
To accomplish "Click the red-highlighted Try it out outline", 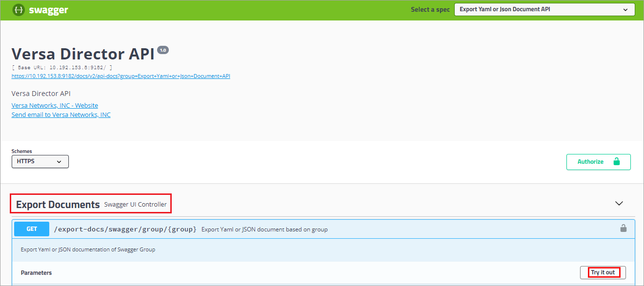I will (603, 272).
